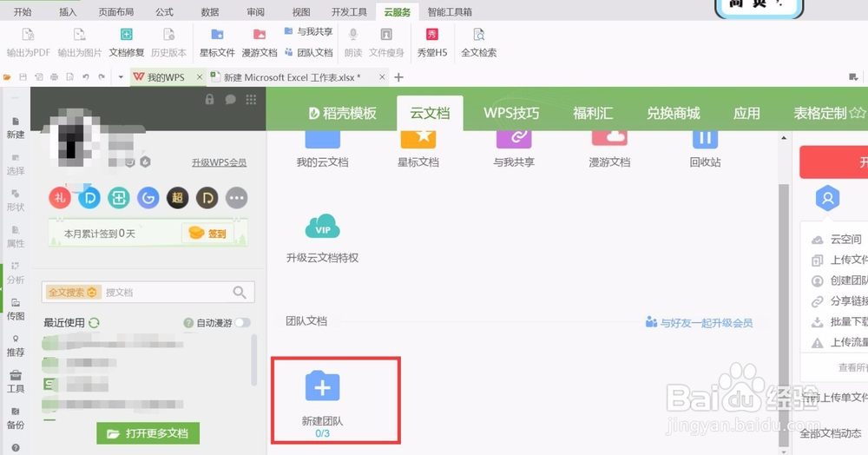Click the undo arrow in quick toolbar

[x=85, y=77]
